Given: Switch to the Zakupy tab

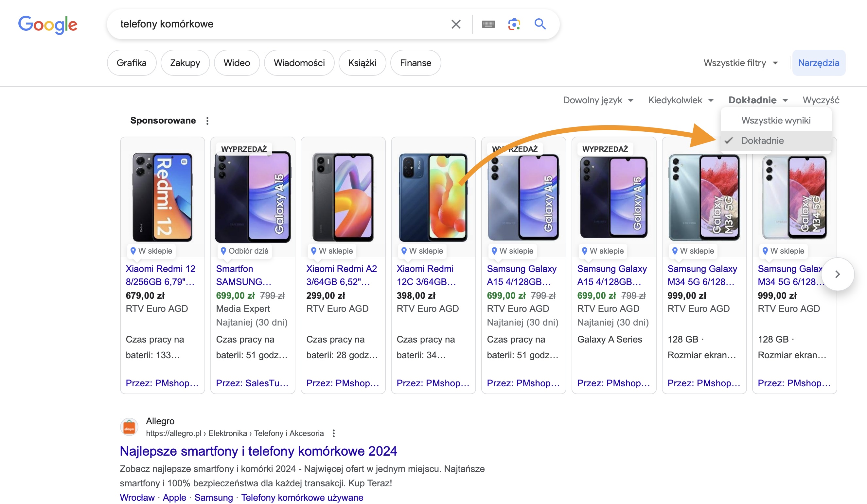Looking at the screenshot, I should [185, 63].
